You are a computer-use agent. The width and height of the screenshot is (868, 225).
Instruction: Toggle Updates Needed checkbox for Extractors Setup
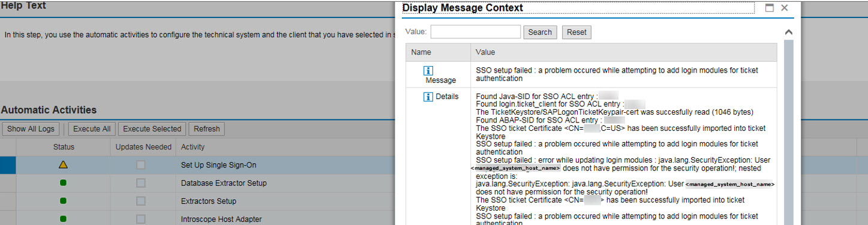[140, 201]
